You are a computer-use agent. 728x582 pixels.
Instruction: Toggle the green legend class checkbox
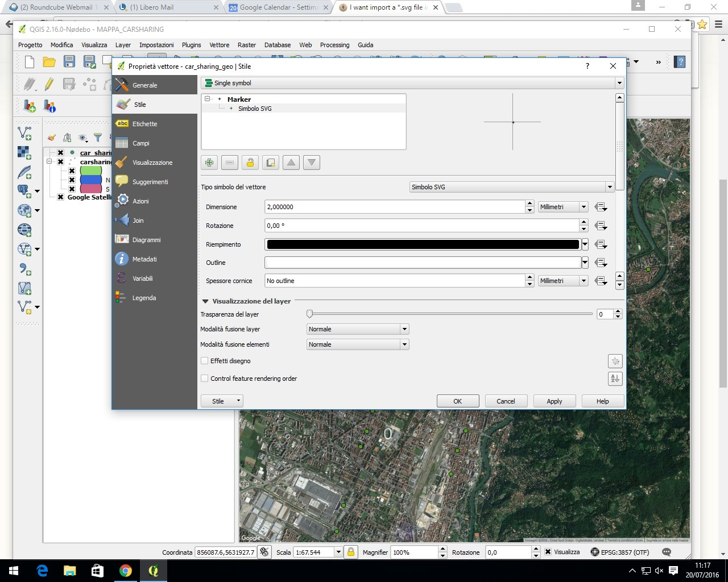[x=72, y=171]
